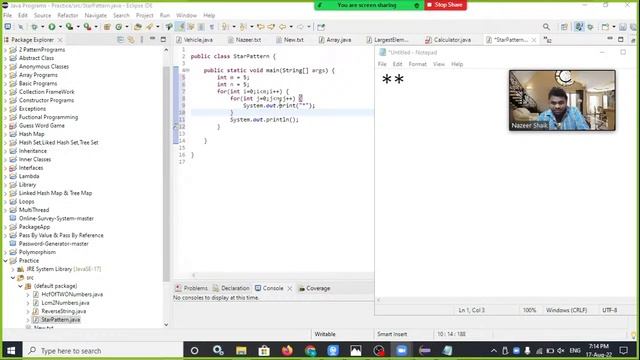
Task: Open File Explorer from taskbar
Action: (x=241, y=351)
